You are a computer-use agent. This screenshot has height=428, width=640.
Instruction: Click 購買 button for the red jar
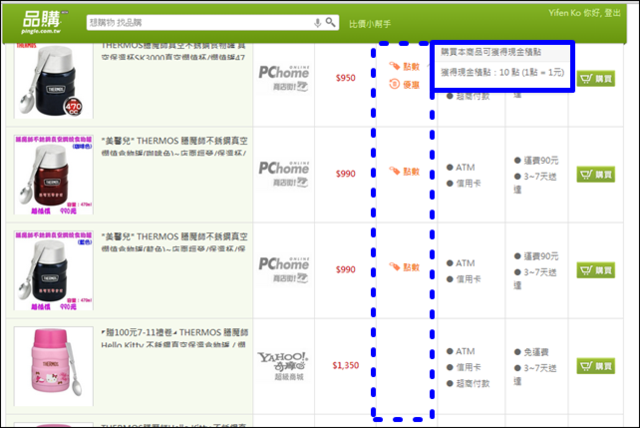pos(596,175)
